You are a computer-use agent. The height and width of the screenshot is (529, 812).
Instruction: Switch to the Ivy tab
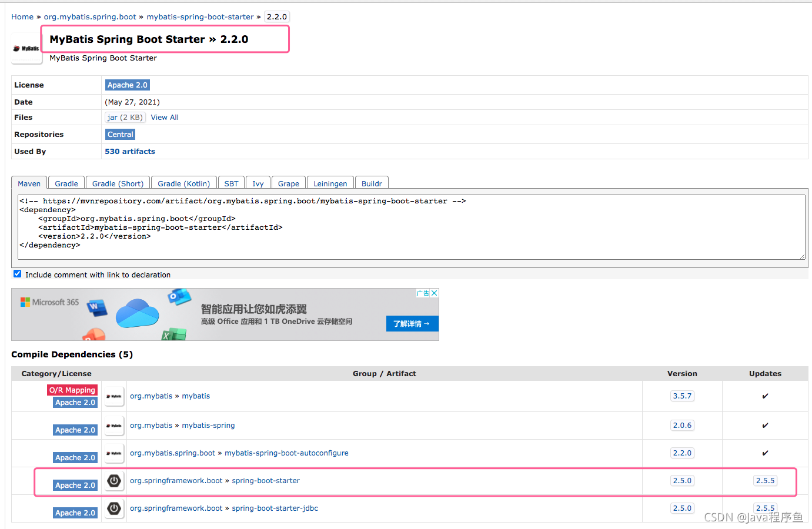coord(258,183)
